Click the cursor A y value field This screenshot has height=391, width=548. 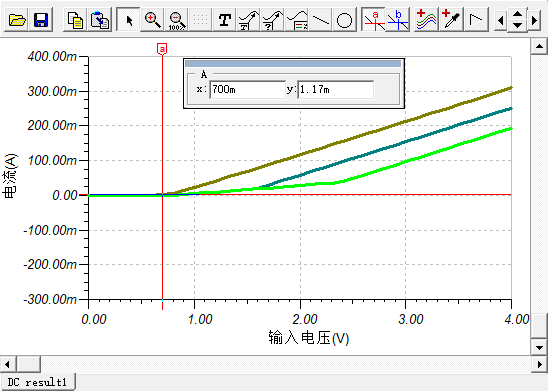(x=336, y=90)
